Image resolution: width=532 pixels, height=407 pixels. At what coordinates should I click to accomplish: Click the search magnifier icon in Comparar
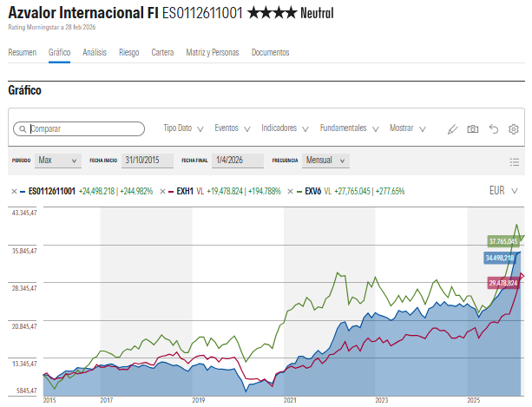(22, 128)
